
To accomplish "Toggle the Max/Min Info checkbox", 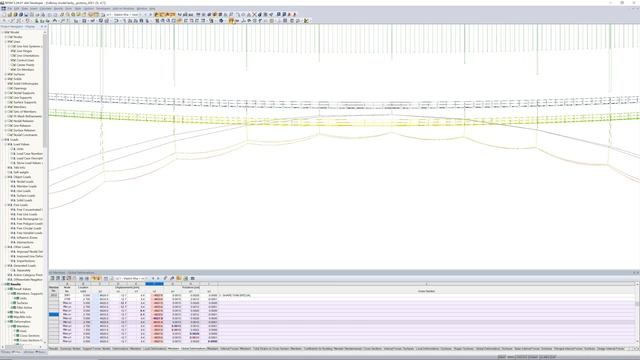I will pyautogui.click(x=10, y=317).
